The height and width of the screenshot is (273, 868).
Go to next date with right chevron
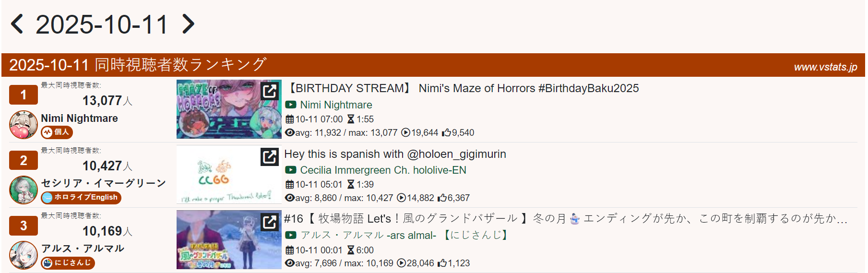tap(189, 24)
